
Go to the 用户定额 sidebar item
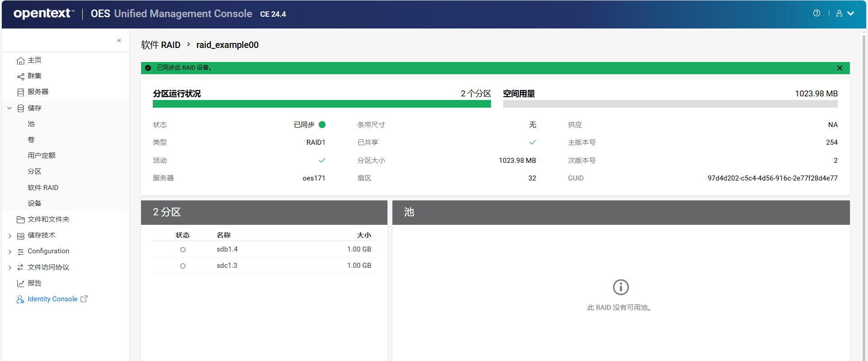tap(42, 156)
